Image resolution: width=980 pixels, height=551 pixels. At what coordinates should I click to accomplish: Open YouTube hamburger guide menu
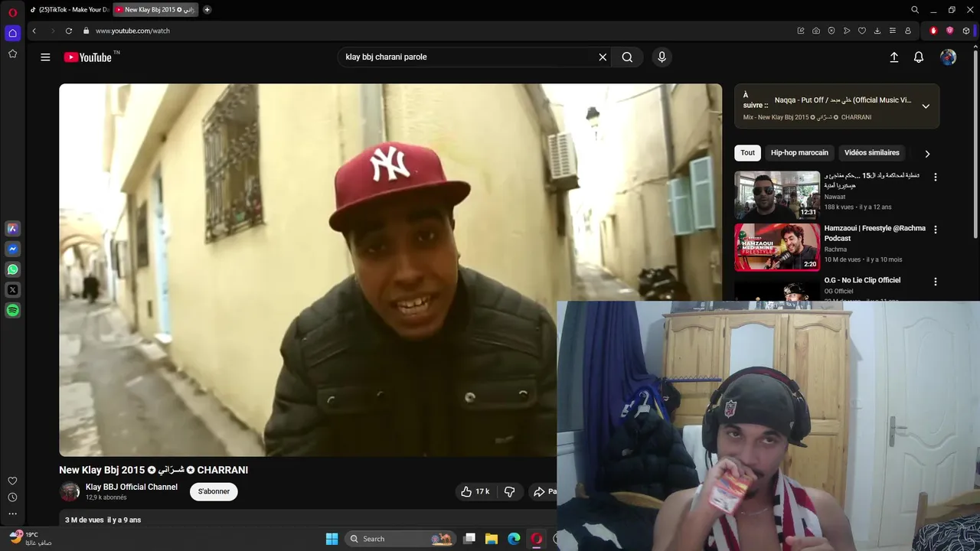tap(45, 57)
